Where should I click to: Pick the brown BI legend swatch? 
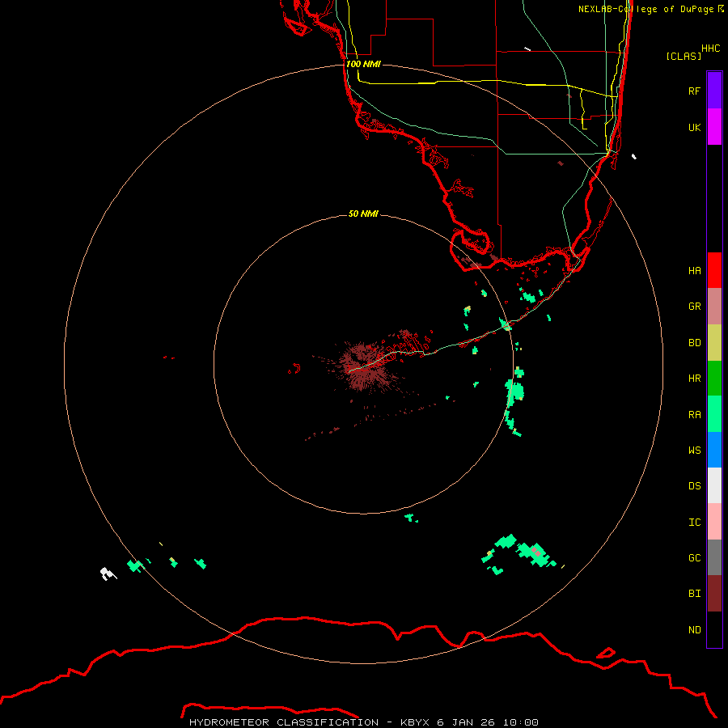[714, 594]
